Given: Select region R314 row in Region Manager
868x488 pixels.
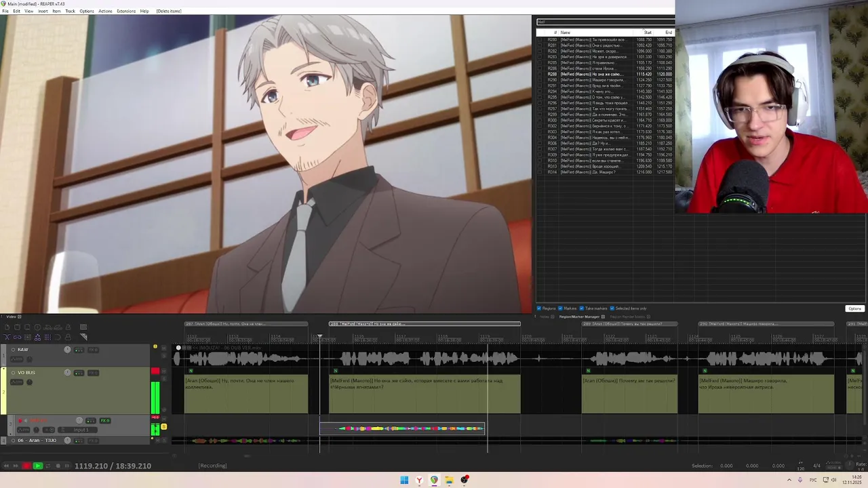Looking at the screenshot, I should tap(606, 172).
